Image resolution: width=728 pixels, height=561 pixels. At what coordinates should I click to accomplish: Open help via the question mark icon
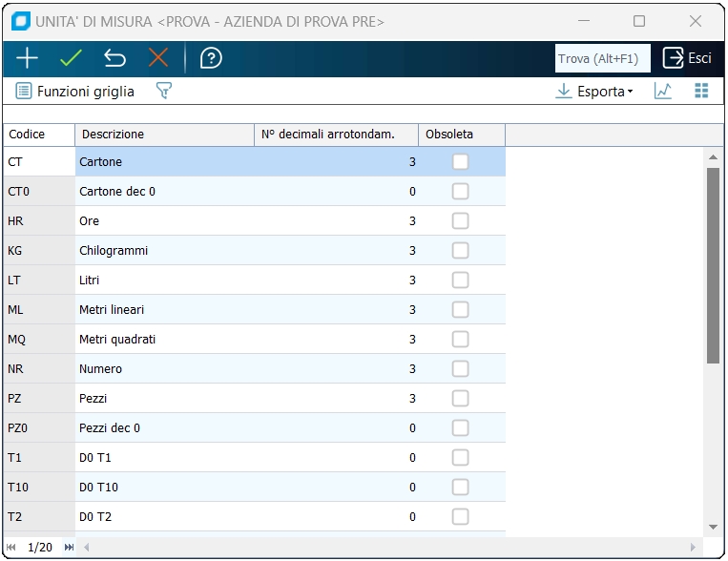point(211,58)
